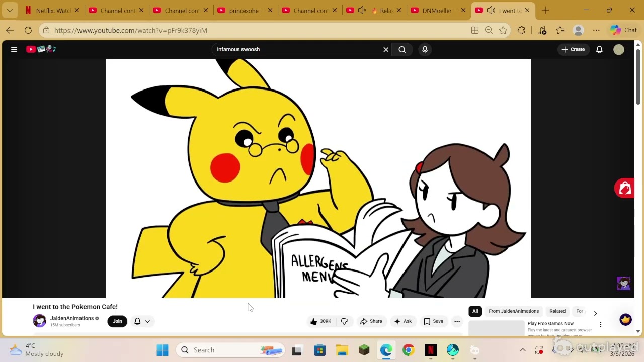
Task: Dislike the video with thumbs down
Action: [344, 321]
